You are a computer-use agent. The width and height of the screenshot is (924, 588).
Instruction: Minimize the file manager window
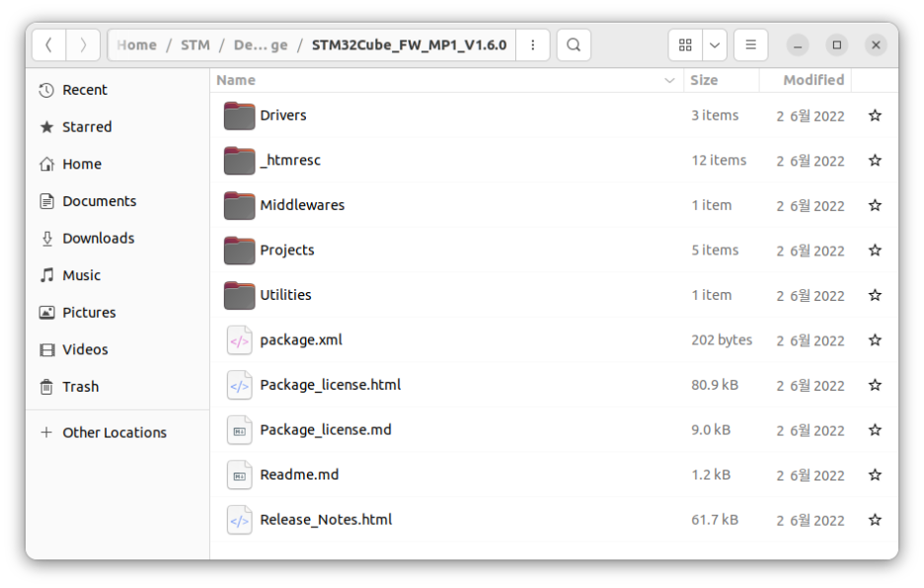798,44
